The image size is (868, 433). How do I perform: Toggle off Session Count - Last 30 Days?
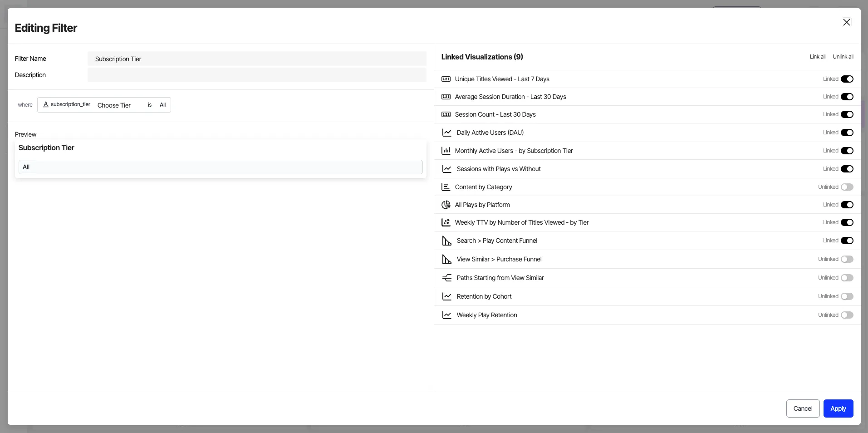[847, 114]
